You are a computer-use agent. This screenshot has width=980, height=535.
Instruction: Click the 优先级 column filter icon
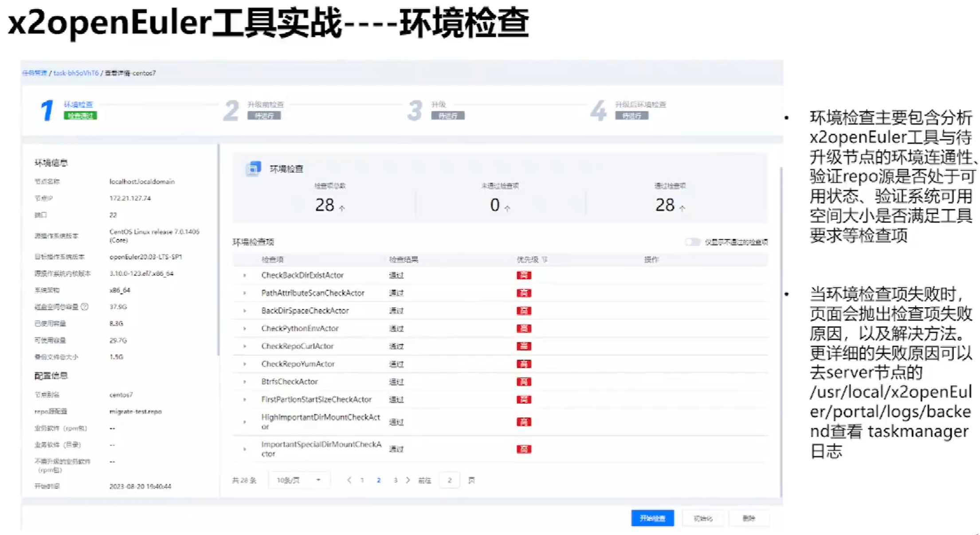[x=545, y=260]
